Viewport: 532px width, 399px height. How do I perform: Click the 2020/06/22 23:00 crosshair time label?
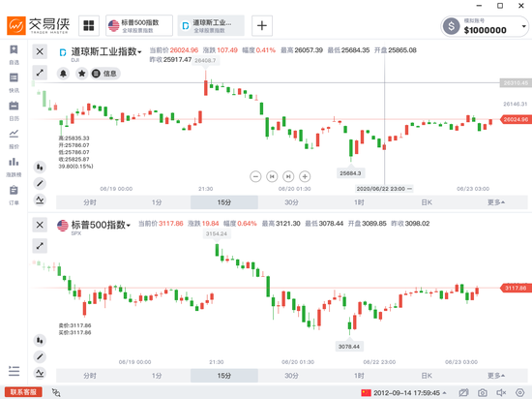coord(384,189)
